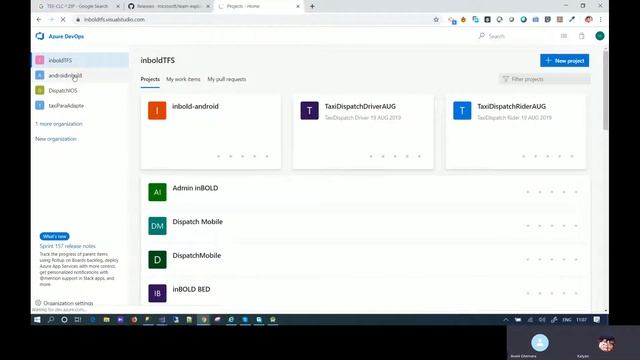Close the Projects - Home browser tab

click(x=298, y=6)
